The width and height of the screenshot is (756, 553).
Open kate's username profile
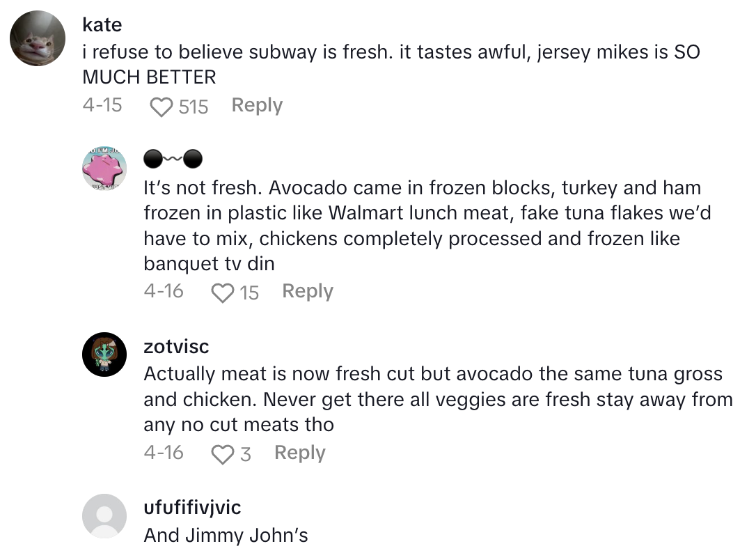point(102,24)
